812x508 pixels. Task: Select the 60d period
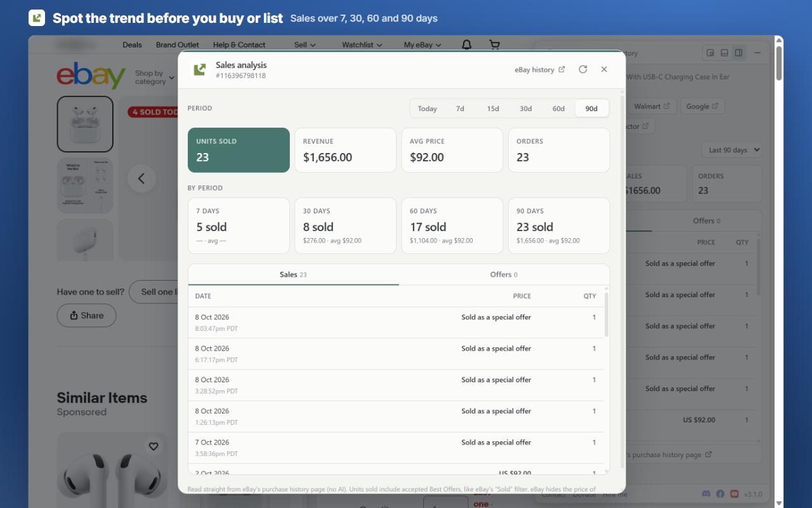click(x=558, y=109)
